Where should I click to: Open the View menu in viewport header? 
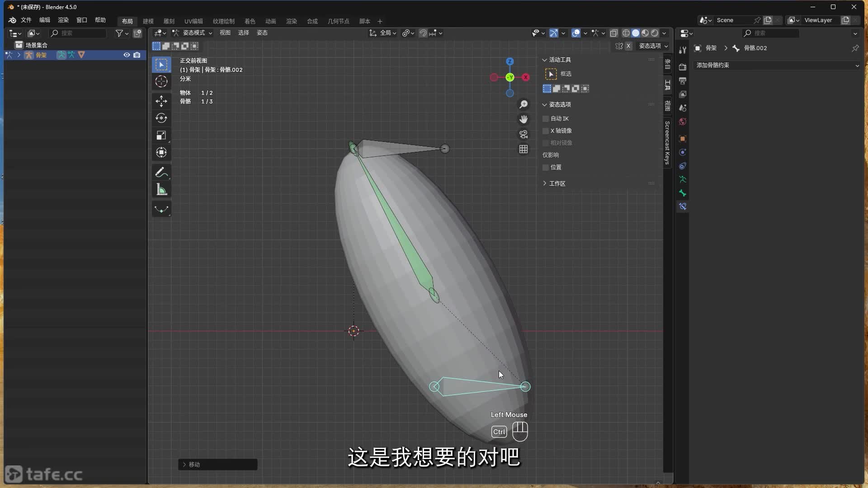225,33
